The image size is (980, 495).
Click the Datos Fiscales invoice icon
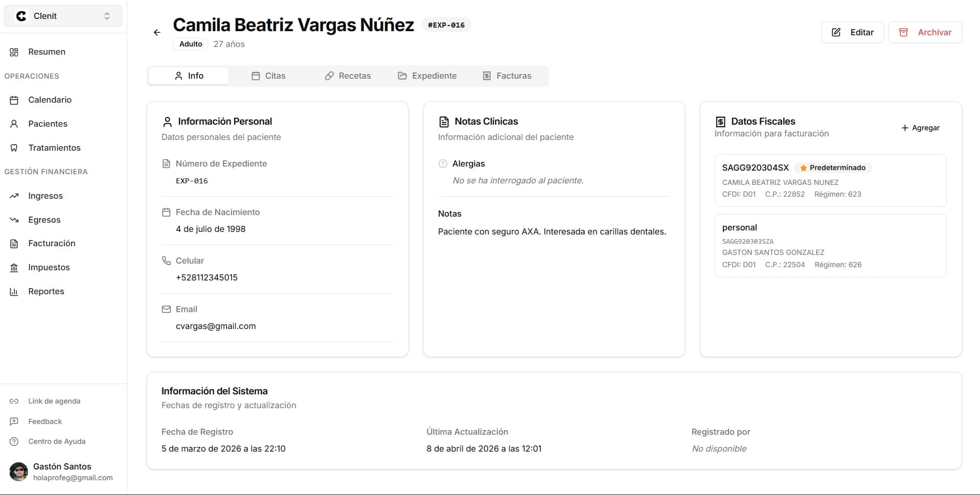pos(720,122)
